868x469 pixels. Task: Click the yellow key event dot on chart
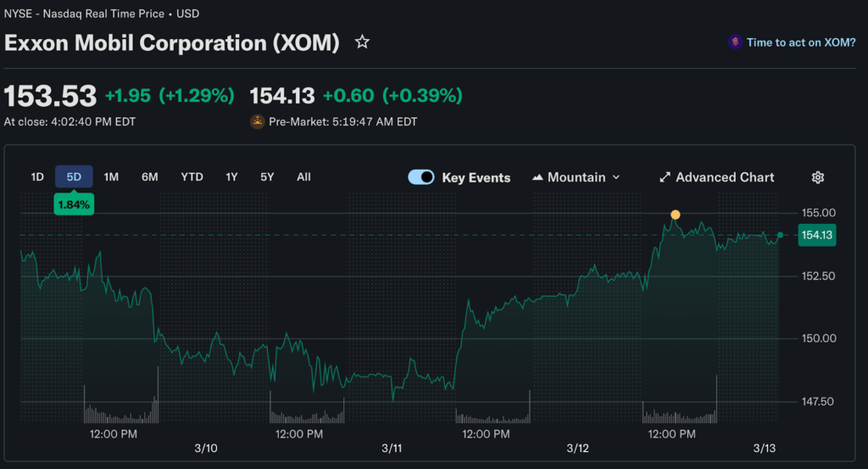click(x=676, y=215)
